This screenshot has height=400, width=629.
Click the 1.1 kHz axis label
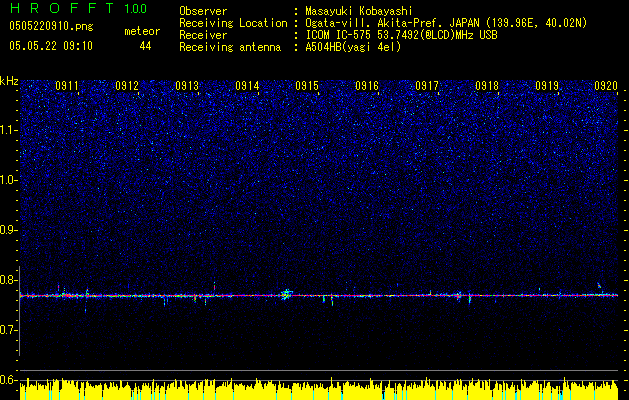pyautogui.click(x=9, y=130)
